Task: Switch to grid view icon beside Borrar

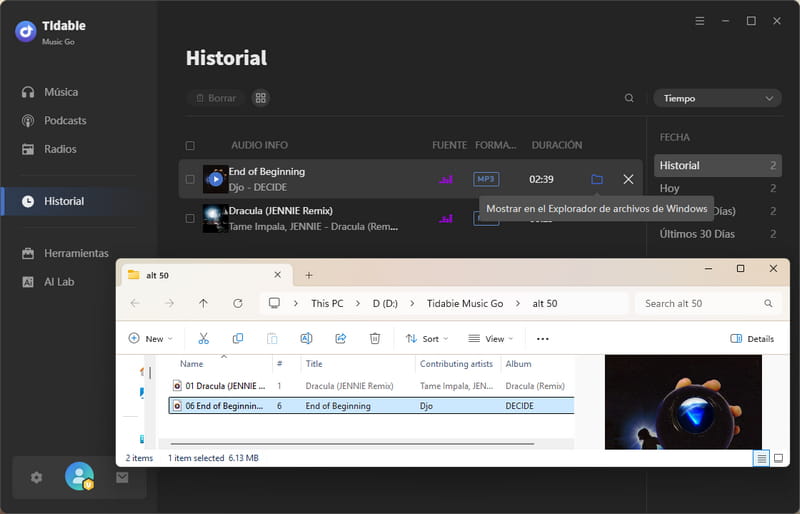Action: pos(260,98)
